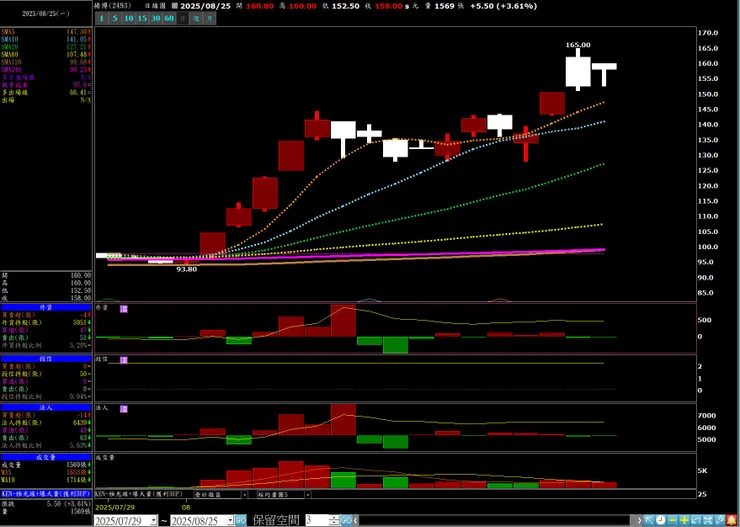Viewport: 740px width, 527px height.
Task: Click the clock icon in bottom toolbar
Action: tap(661, 520)
